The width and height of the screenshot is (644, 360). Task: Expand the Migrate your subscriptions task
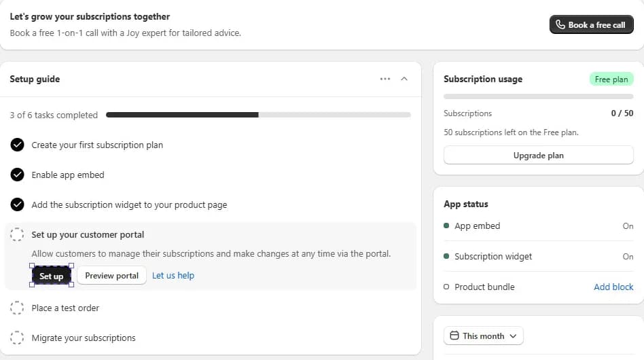tap(84, 338)
